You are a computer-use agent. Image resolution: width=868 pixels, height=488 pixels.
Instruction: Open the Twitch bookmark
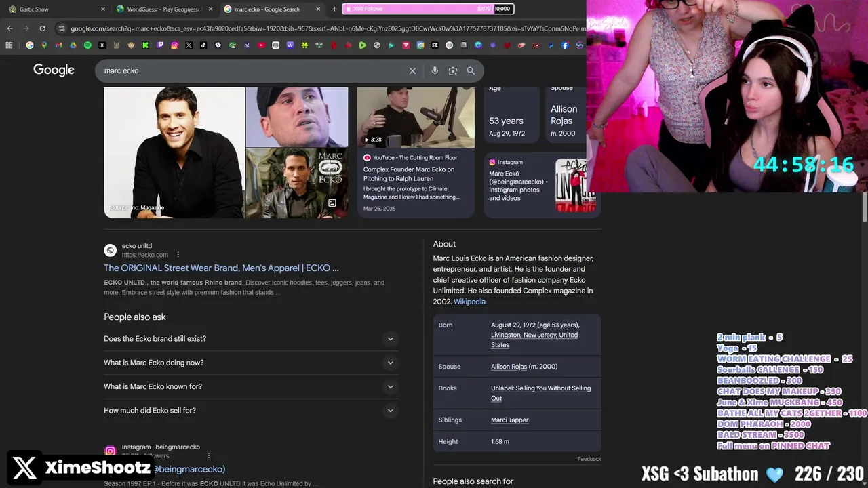(x=160, y=45)
